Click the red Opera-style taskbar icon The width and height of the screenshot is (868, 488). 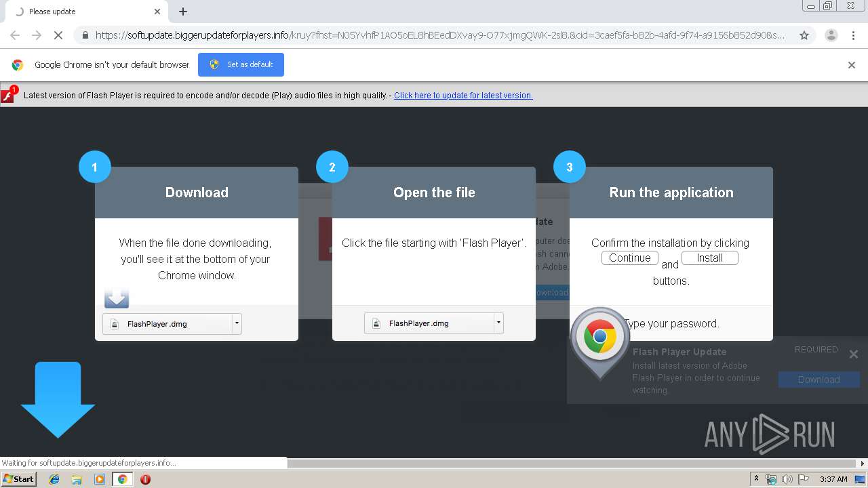click(145, 479)
